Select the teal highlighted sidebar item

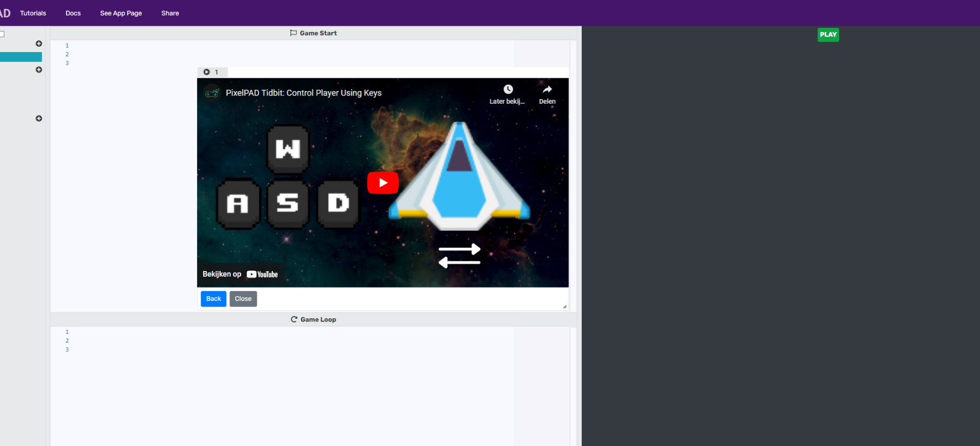click(x=21, y=57)
